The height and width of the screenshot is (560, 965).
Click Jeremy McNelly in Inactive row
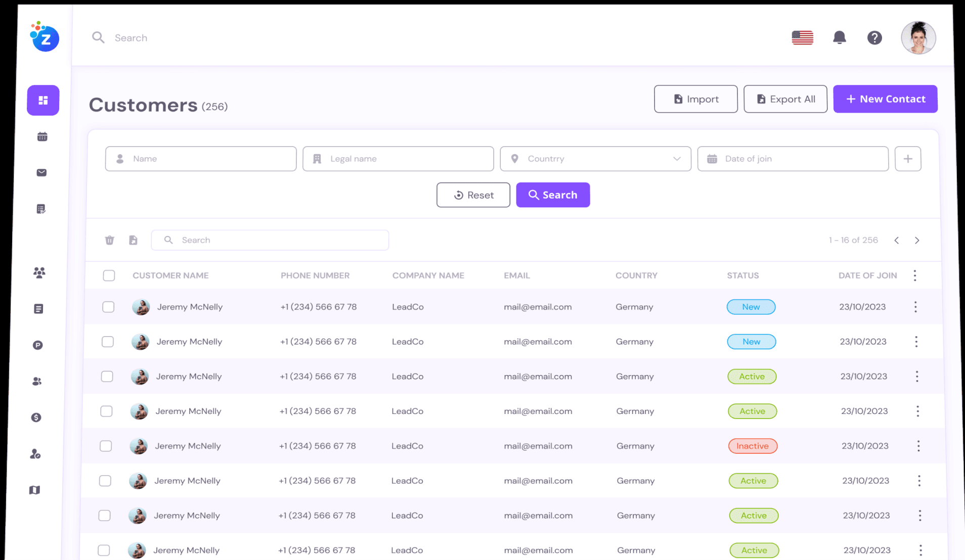[x=188, y=446]
